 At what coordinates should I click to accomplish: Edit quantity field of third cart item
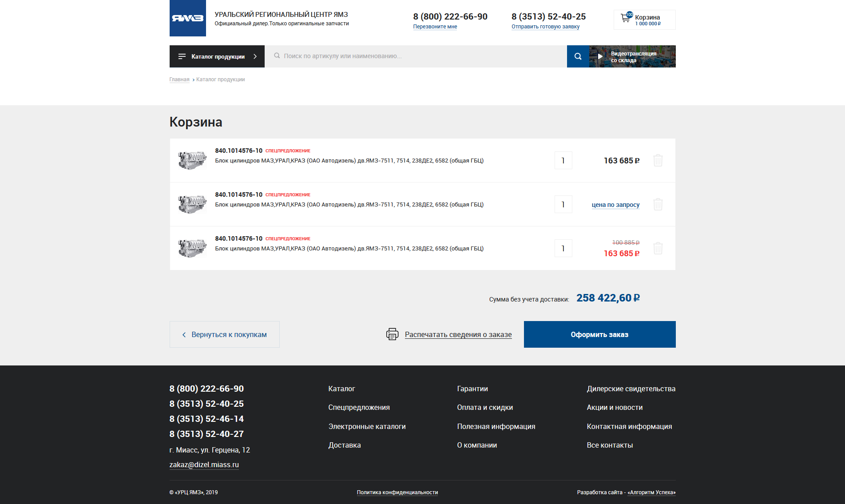click(563, 248)
